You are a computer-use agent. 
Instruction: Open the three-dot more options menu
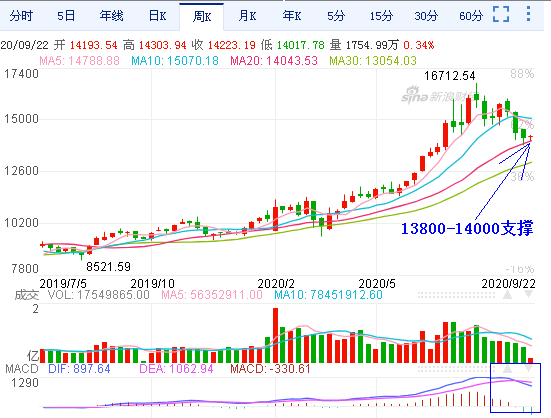(x=528, y=14)
